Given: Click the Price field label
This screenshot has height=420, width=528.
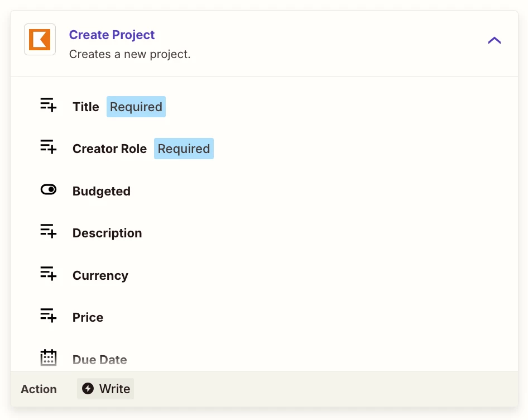Looking at the screenshot, I should pyautogui.click(x=88, y=317).
